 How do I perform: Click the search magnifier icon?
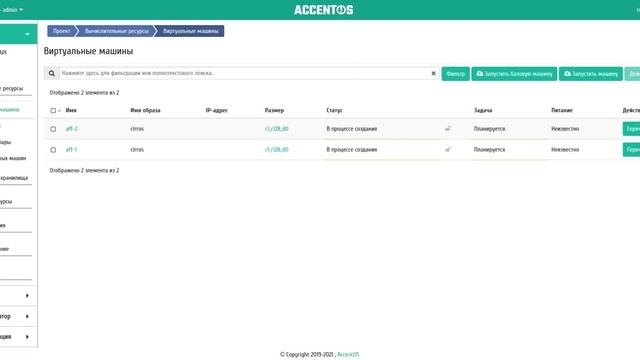tap(52, 73)
